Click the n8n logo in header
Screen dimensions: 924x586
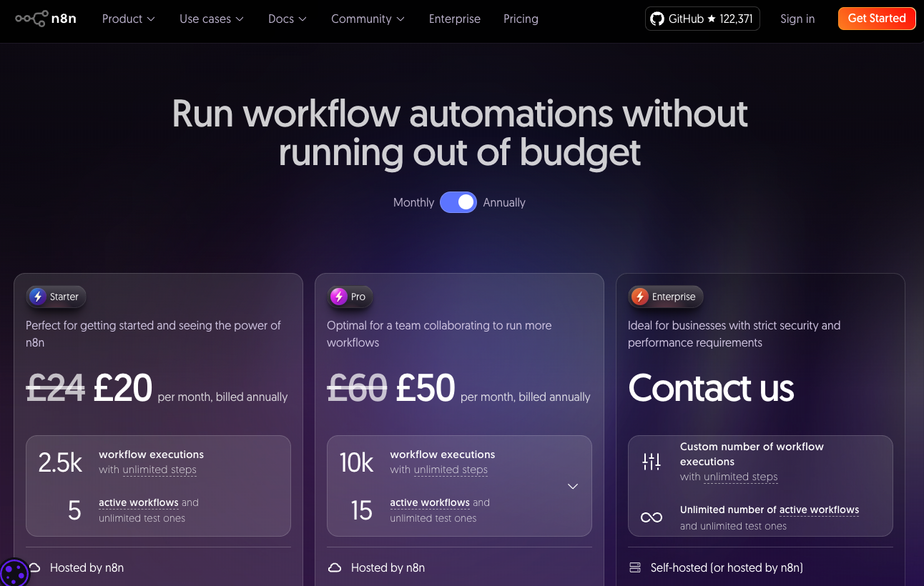coord(46,19)
